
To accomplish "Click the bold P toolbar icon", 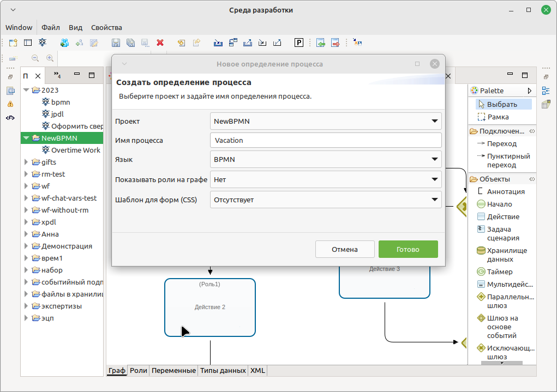I will [299, 43].
